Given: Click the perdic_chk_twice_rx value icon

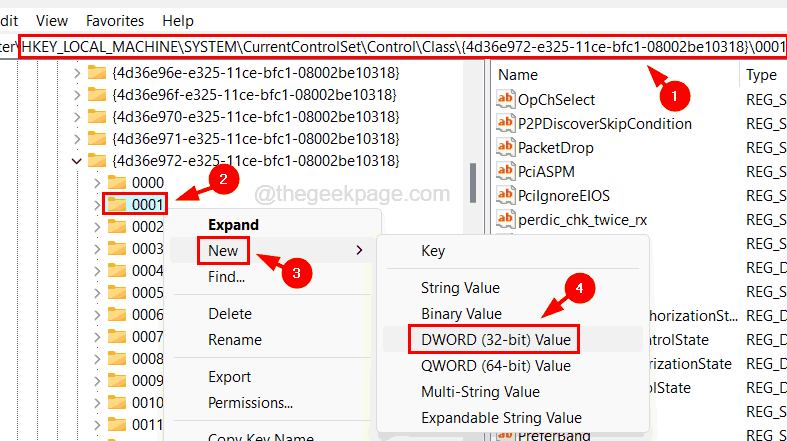Looking at the screenshot, I should [506, 219].
